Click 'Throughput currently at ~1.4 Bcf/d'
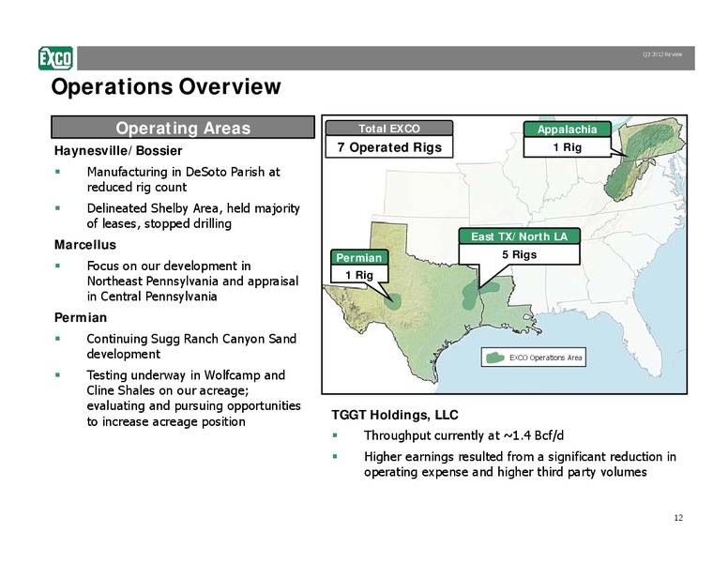728x563 pixels. click(463, 435)
